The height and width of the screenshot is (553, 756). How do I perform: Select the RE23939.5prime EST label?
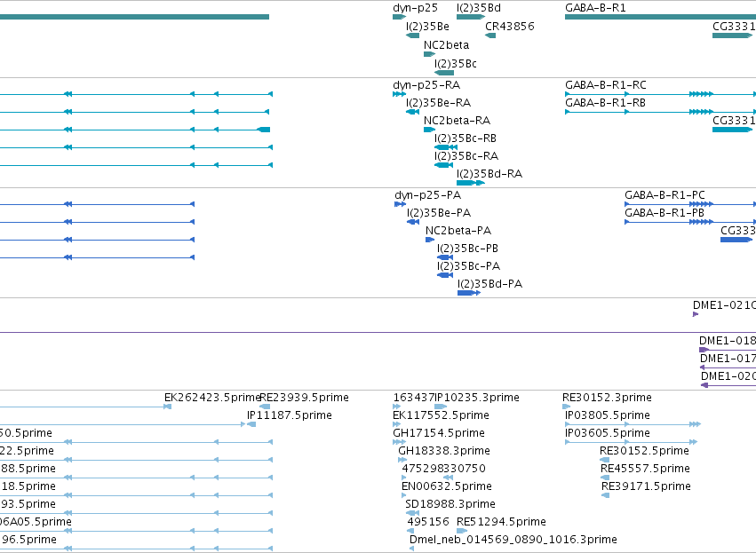point(304,398)
